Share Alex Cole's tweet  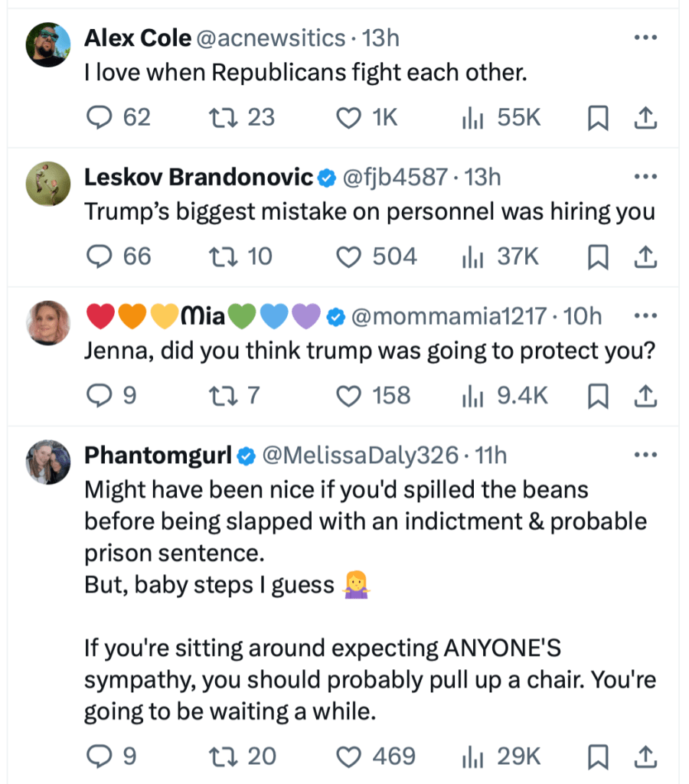pos(645,117)
